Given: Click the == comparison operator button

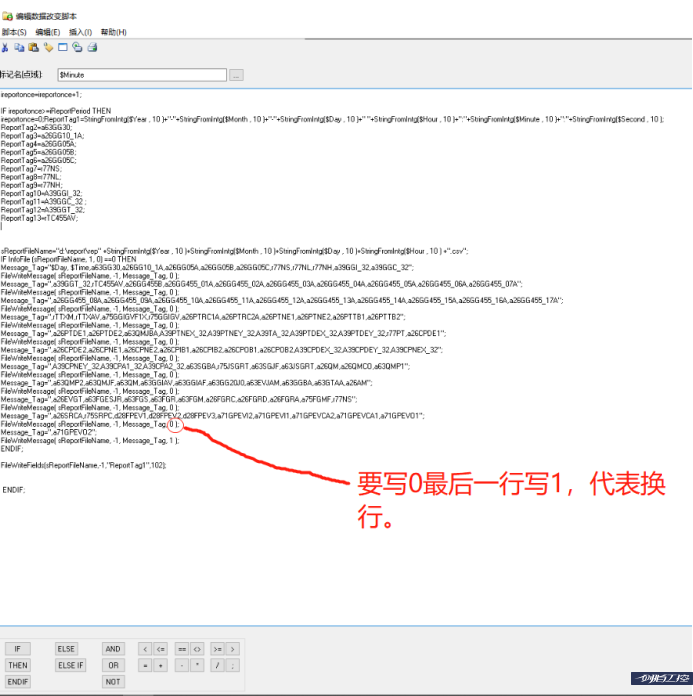Looking at the screenshot, I should [181, 649].
